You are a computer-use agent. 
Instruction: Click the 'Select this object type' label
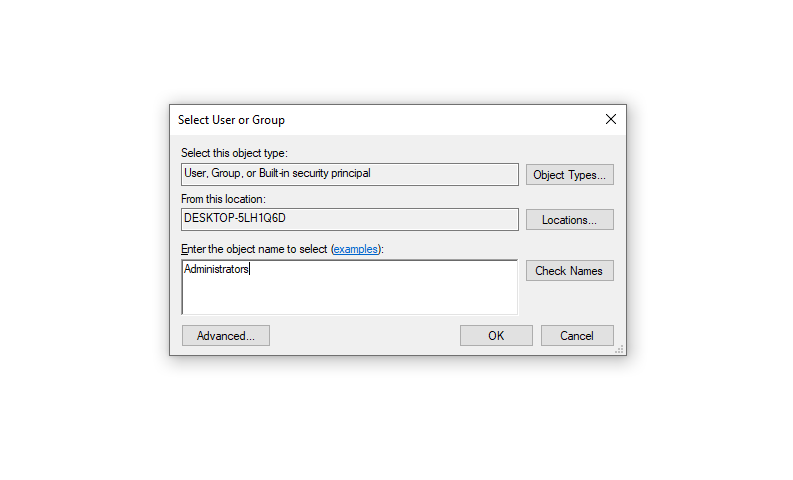[233, 153]
